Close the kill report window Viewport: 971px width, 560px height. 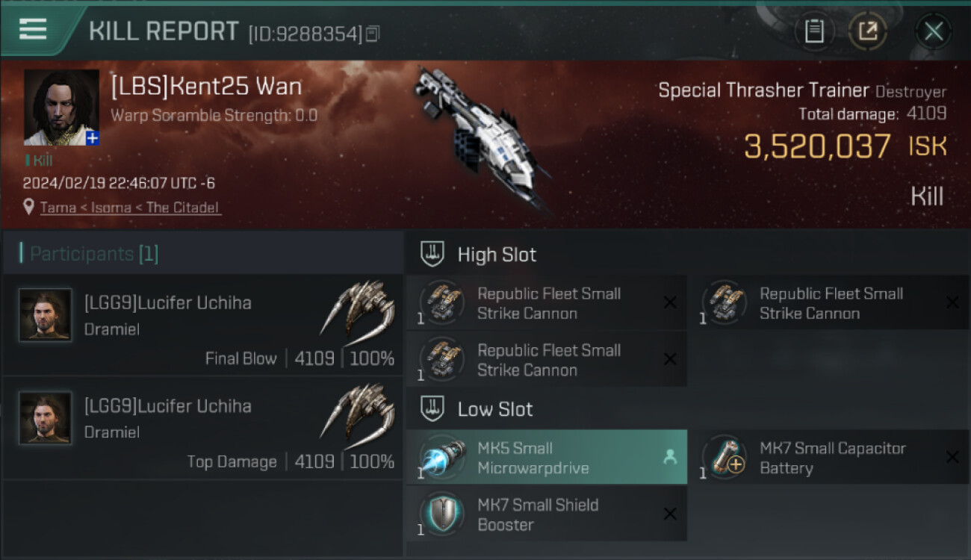pos(933,31)
